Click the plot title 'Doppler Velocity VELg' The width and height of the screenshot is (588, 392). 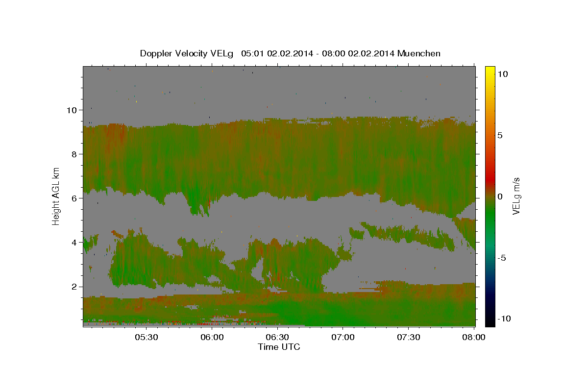tap(187, 53)
